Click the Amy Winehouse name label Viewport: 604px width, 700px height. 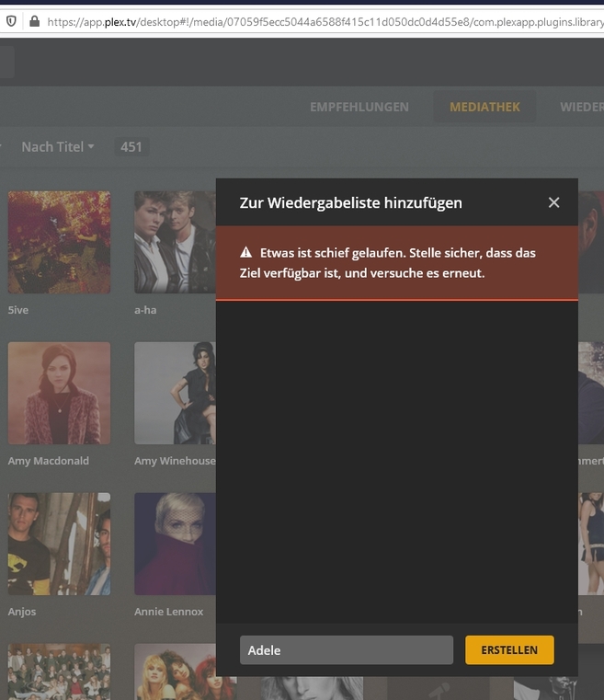tap(175, 461)
